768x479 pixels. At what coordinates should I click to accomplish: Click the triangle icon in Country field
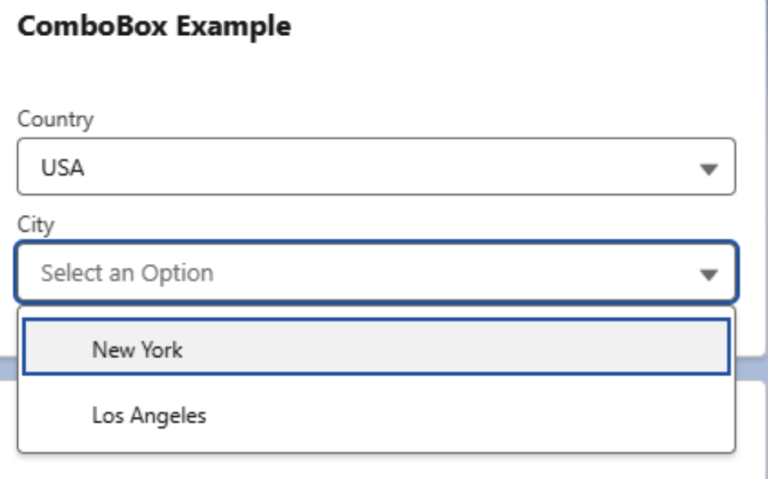[708, 169]
